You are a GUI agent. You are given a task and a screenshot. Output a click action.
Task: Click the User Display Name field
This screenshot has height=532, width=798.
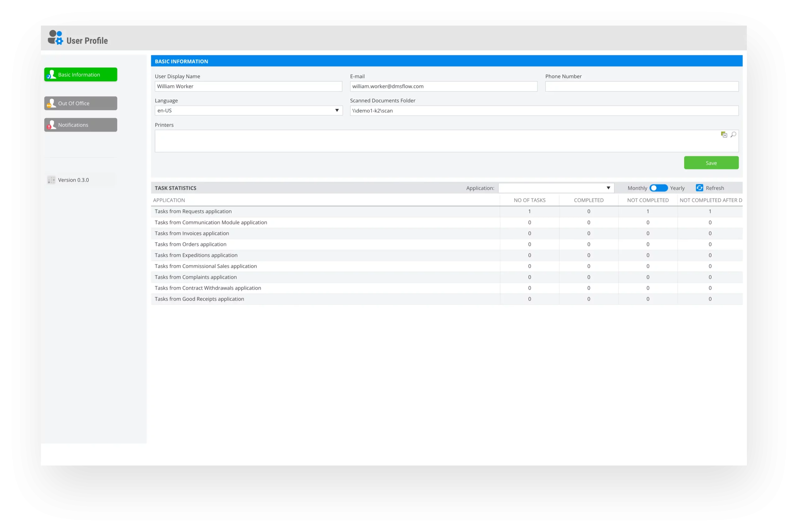coord(248,87)
